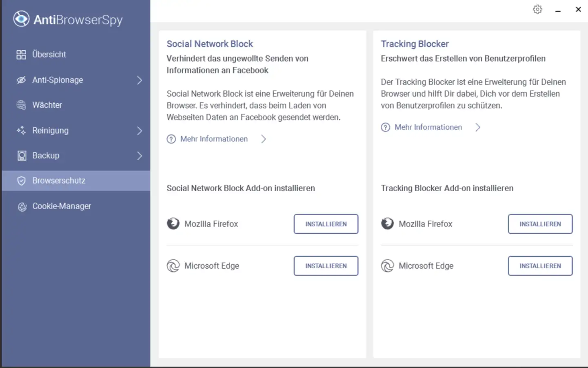
Task: Expand the Backup submenu chevron
Action: (140, 156)
